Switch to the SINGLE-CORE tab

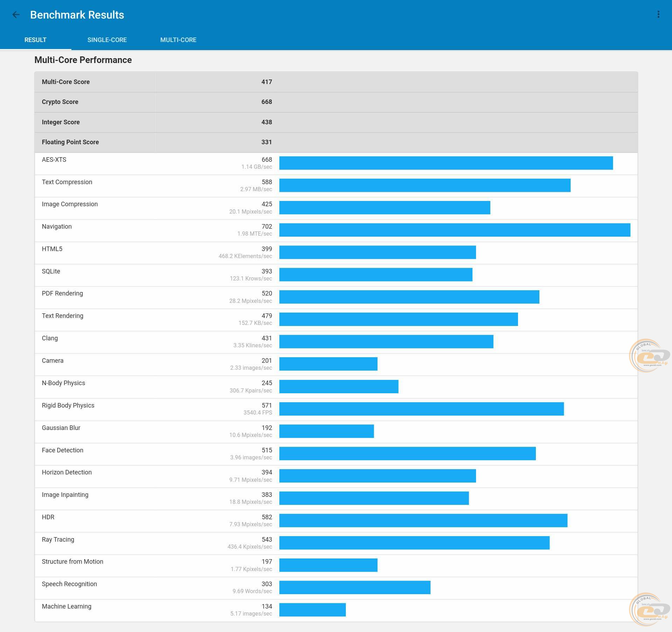coord(107,40)
